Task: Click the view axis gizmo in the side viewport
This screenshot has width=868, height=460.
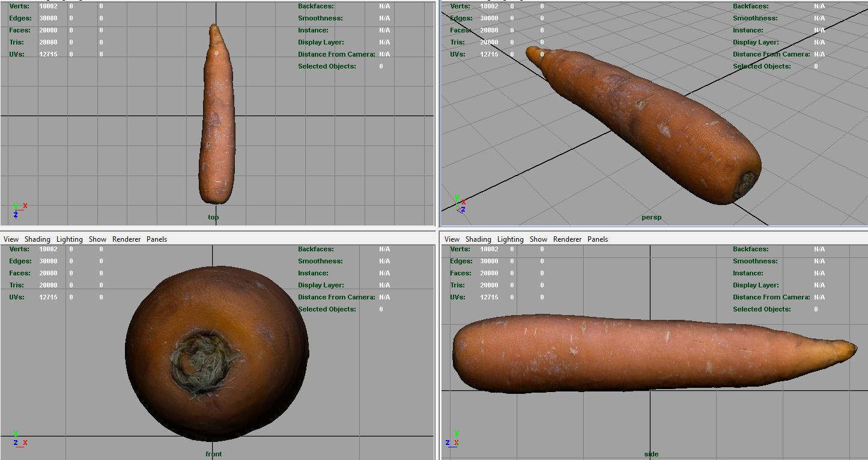Action: 452,440
